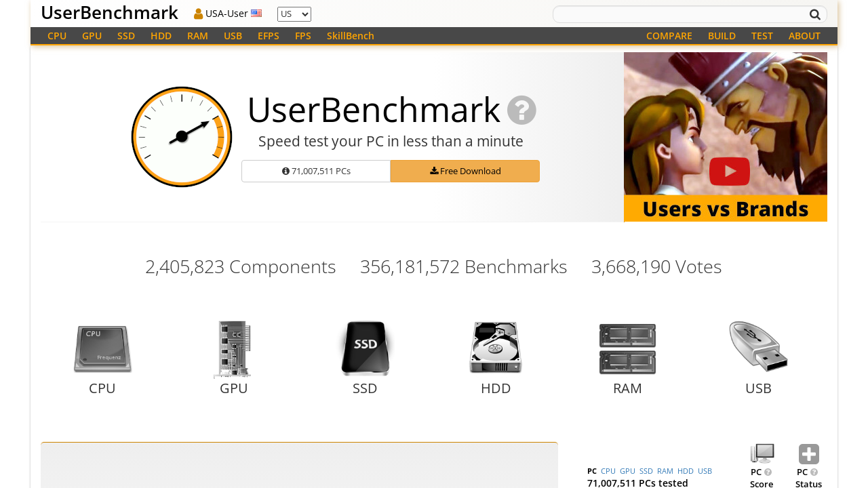868x488 pixels.
Task: Open the SkillBench menu item
Action: [x=351, y=36]
